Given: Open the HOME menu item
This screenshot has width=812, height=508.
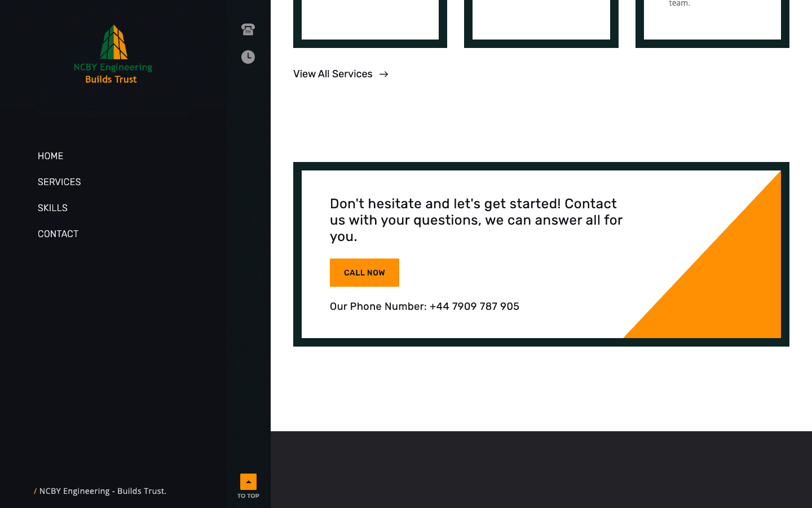Looking at the screenshot, I should pos(50,156).
